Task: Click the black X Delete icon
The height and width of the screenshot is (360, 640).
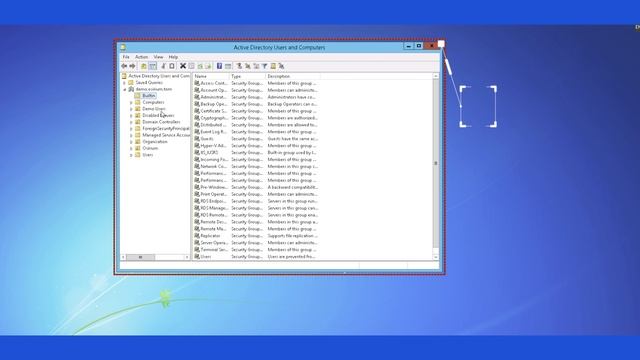Action: point(183,66)
